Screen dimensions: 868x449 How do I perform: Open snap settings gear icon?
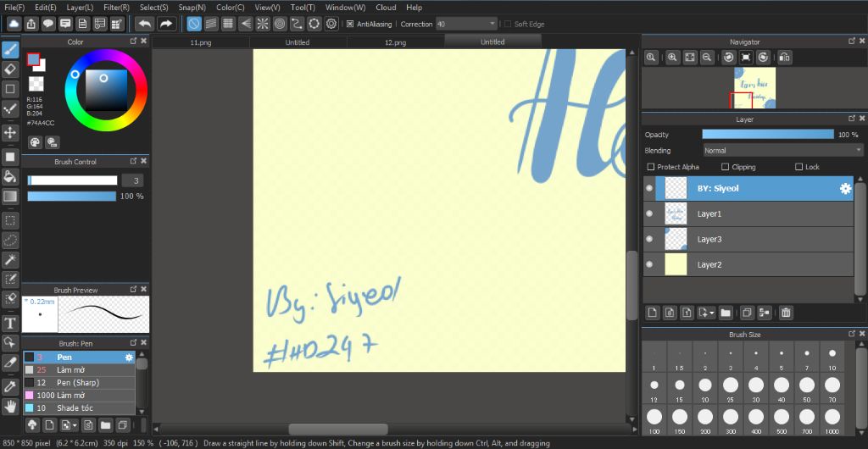pyautogui.click(x=331, y=24)
